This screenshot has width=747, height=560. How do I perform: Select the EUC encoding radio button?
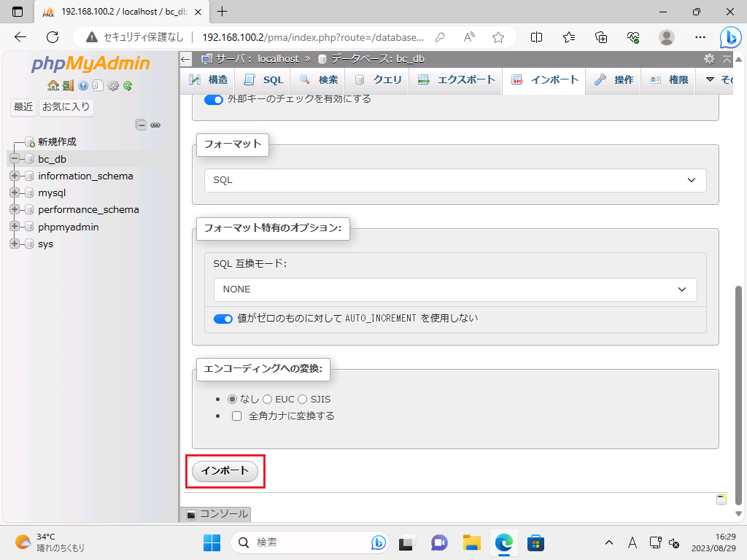267,400
